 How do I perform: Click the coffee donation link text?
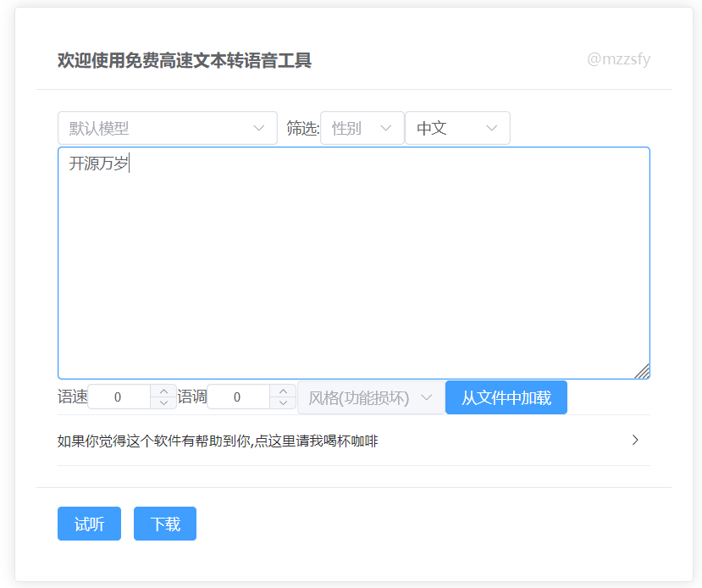216,441
